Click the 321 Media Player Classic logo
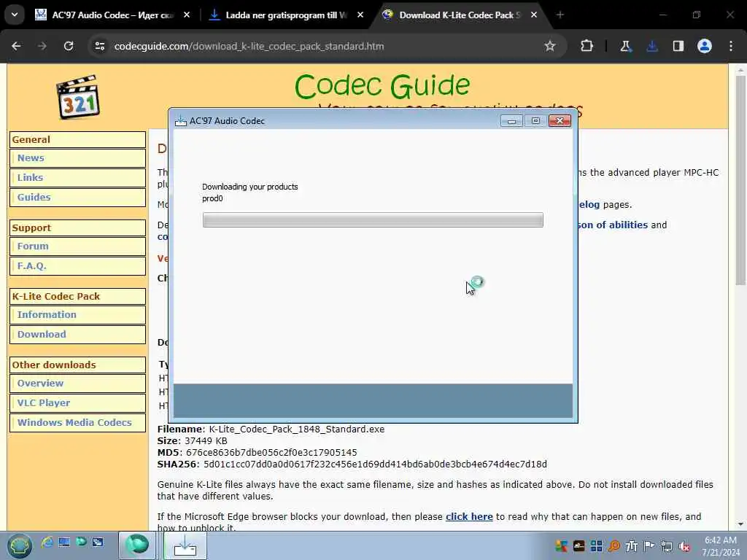This screenshot has width=747, height=560. point(78,97)
